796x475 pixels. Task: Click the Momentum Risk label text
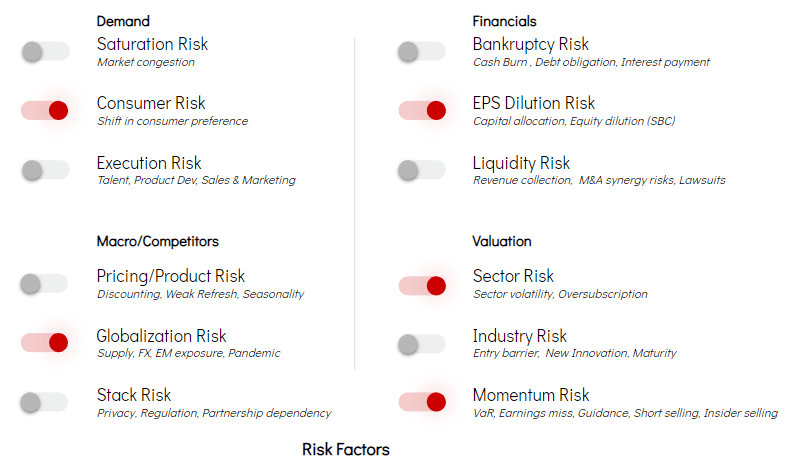click(530, 395)
